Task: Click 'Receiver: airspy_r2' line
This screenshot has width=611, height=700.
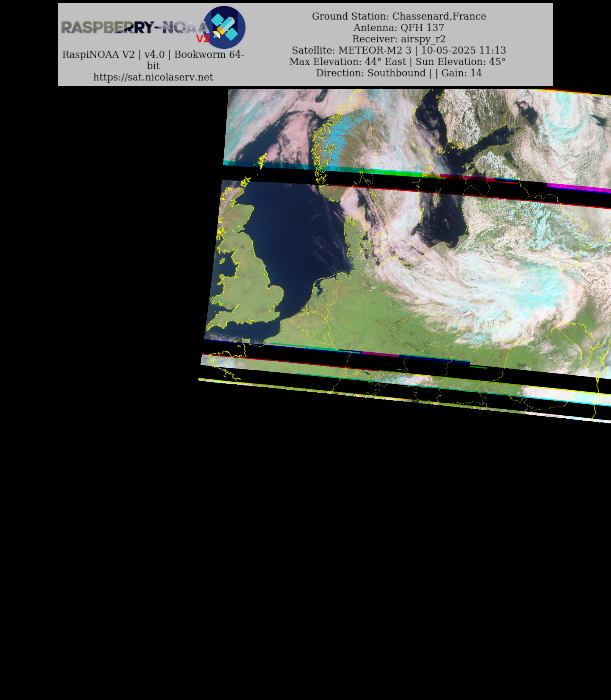Action: [x=399, y=39]
